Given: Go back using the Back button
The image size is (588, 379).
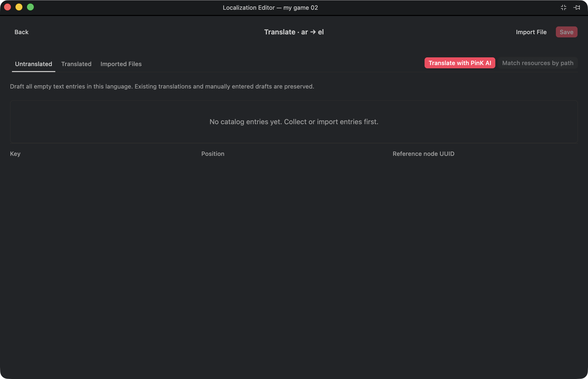Looking at the screenshot, I should pos(21,32).
